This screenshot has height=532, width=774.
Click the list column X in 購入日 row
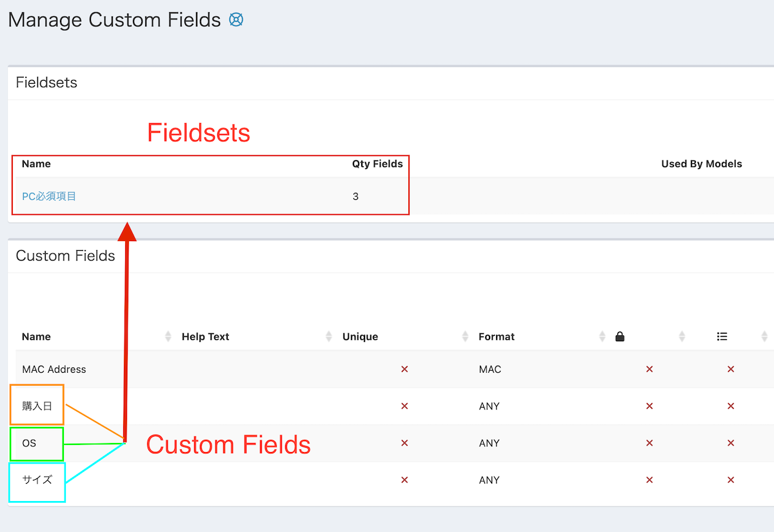coord(731,406)
